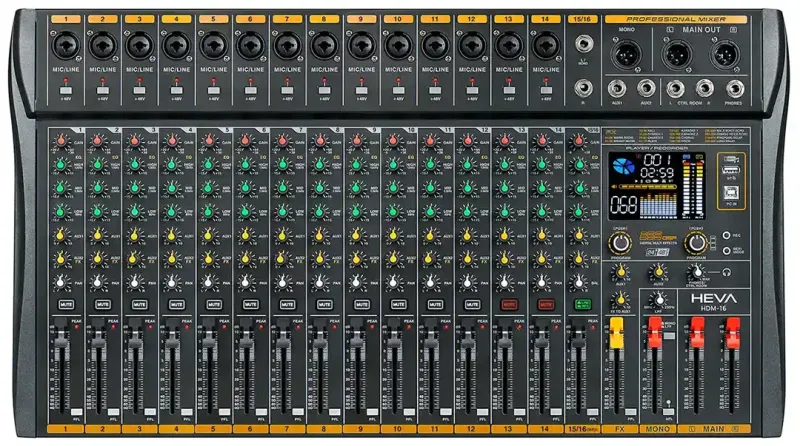Click the master AUX1 send knob
Viewport: 800px width, 446px height.
620,272
